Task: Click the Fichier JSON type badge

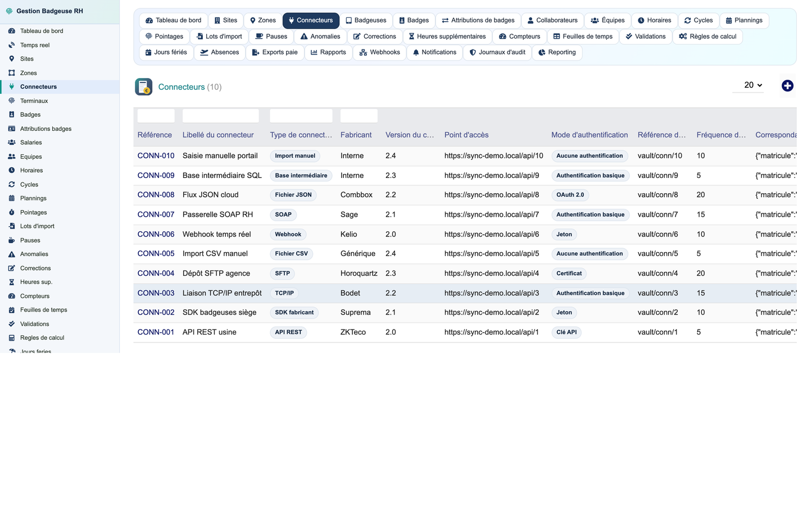Action: point(293,195)
